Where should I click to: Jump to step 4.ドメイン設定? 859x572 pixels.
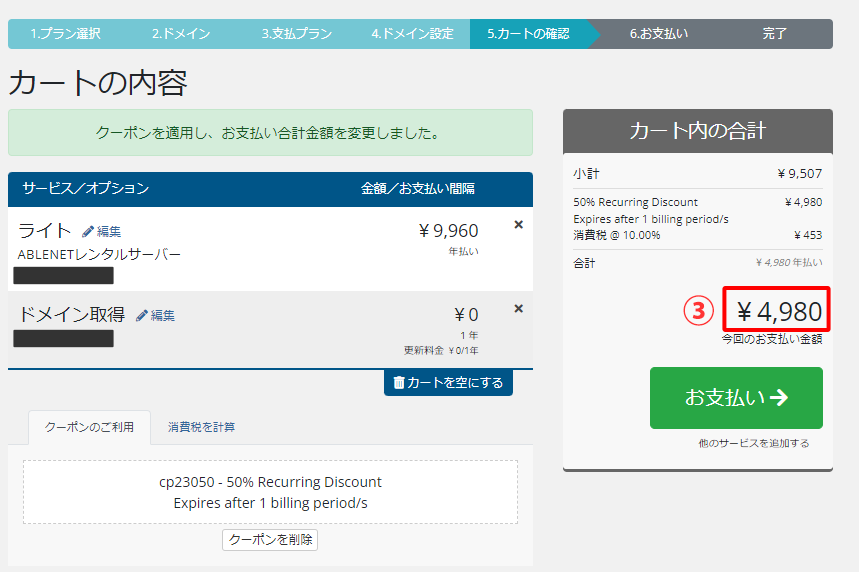[x=412, y=34]
